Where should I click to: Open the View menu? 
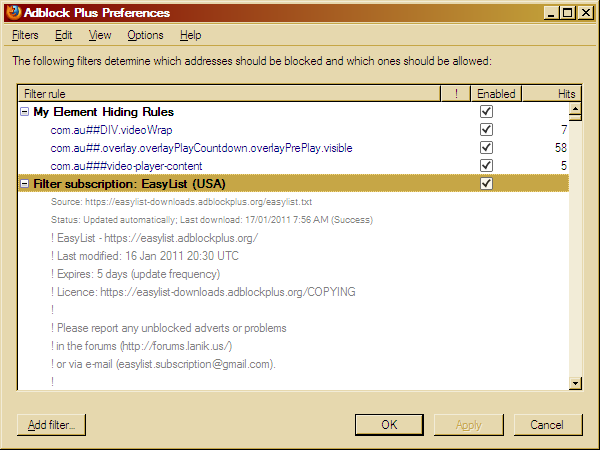pos(100,35)
